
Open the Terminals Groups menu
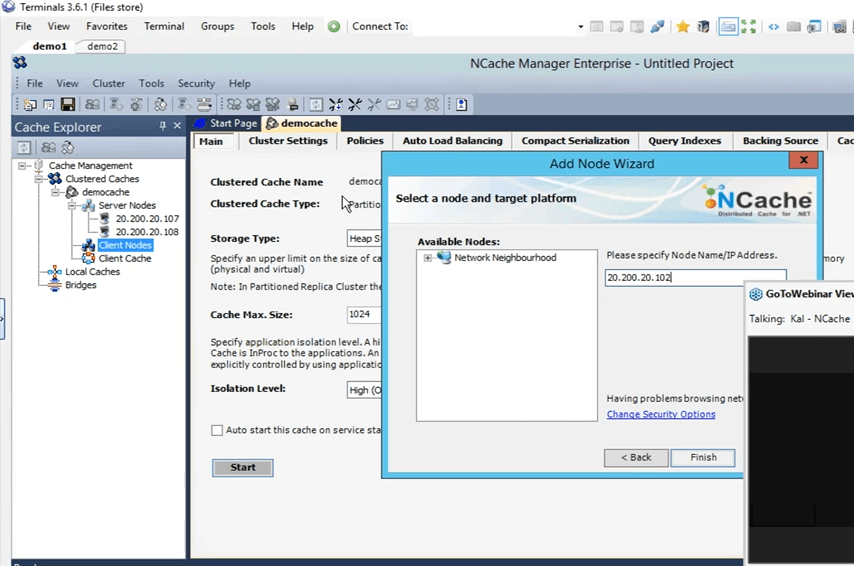pos(217,26)
